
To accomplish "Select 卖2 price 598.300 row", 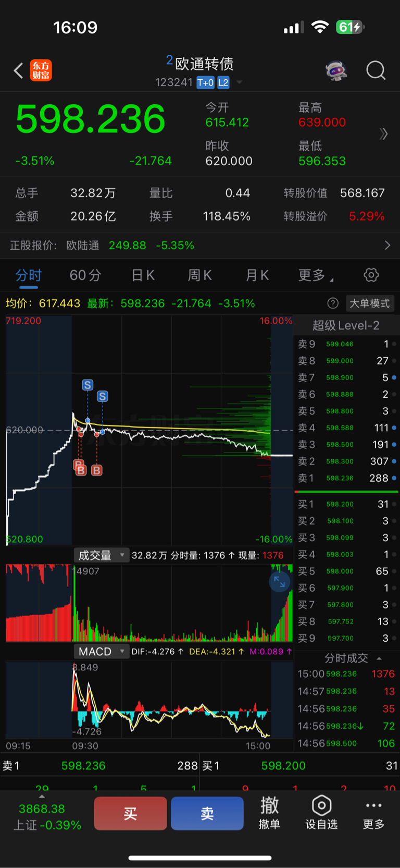I will pos(346,461).
